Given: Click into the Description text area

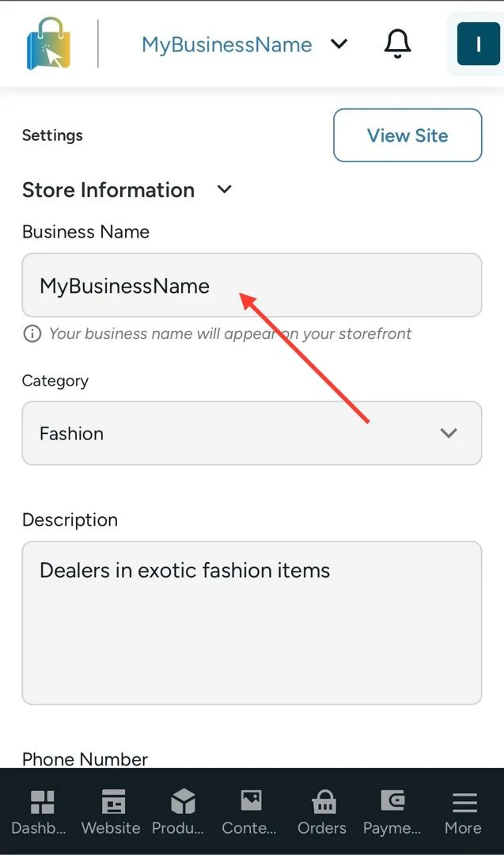Looking at the screenshot, I should [x=252, y=623].
